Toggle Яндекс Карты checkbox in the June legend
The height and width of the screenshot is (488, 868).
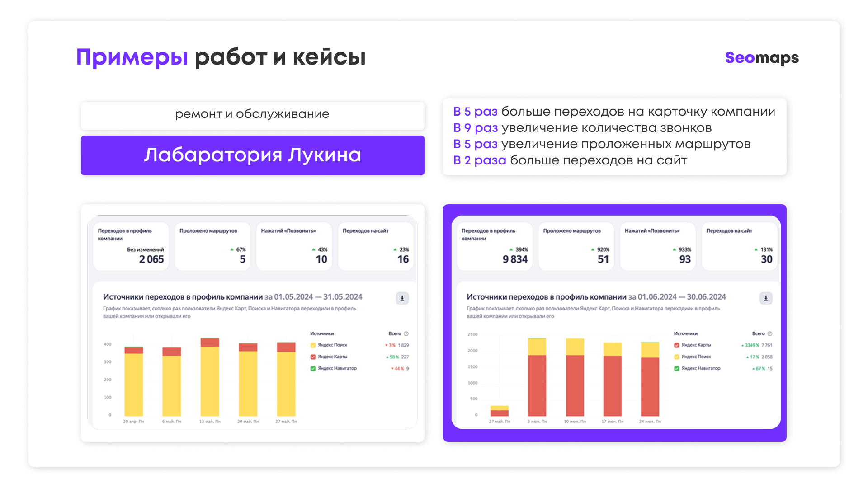point(676,345)
